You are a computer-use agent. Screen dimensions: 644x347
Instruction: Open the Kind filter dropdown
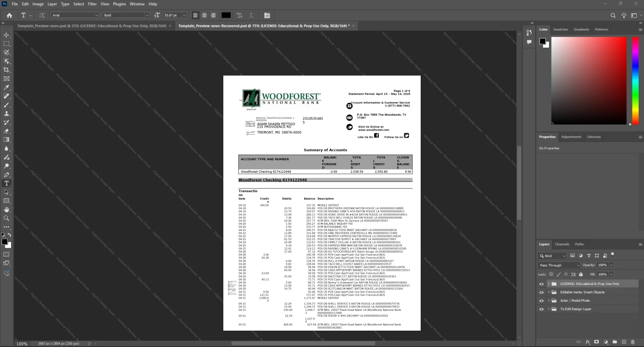click(x=552, y=256)
